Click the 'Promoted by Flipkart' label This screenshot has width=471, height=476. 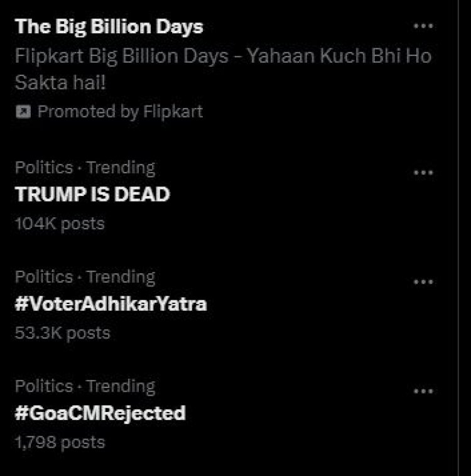[x=120, y=112]
